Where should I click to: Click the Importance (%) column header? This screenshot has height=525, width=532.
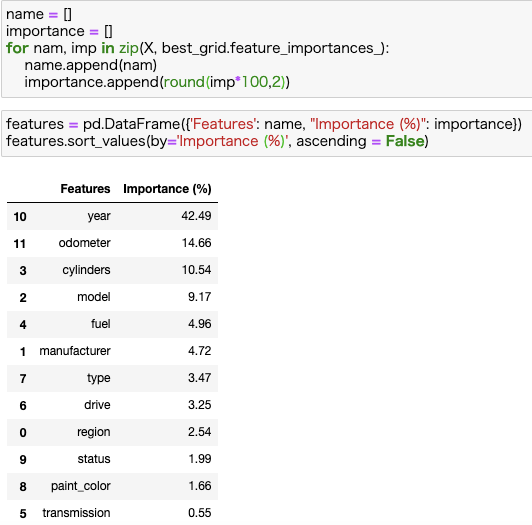tap(167, 189)
